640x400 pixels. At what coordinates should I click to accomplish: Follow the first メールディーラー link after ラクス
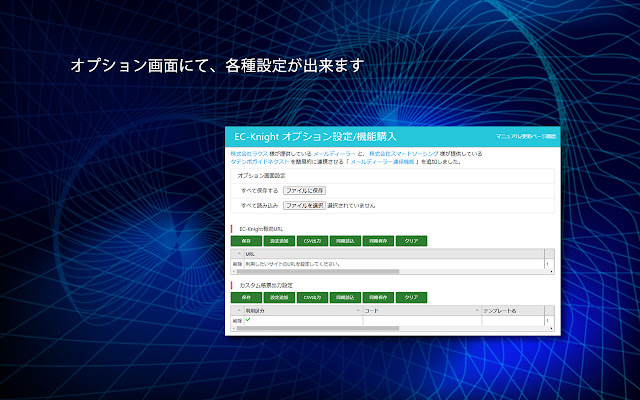(334, 154)
